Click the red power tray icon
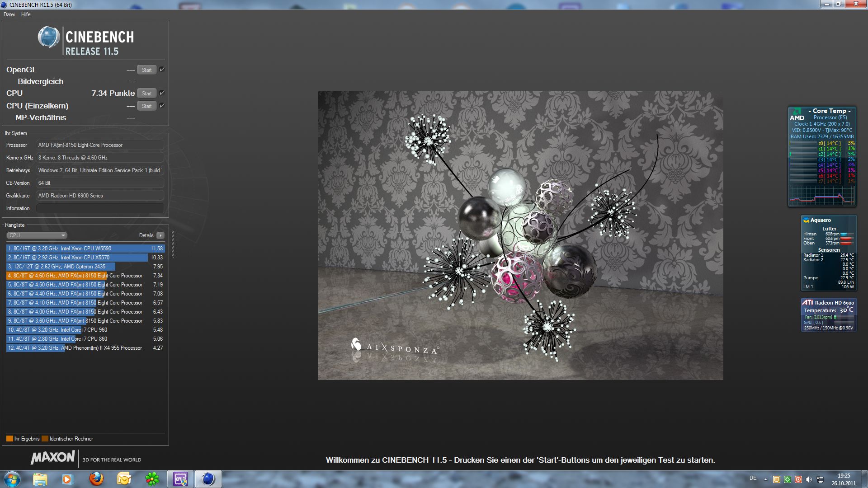Viewport: 868px width, 488px height. 798,479
